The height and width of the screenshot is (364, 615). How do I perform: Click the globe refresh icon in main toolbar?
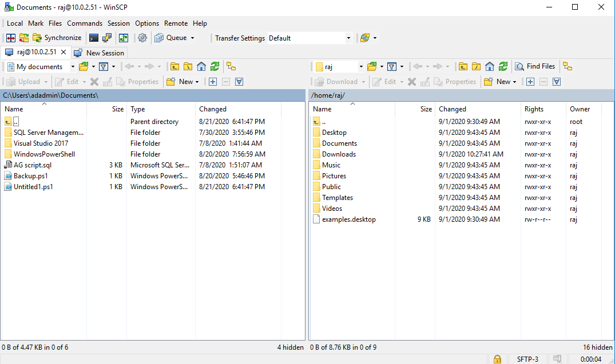point(365,38)
